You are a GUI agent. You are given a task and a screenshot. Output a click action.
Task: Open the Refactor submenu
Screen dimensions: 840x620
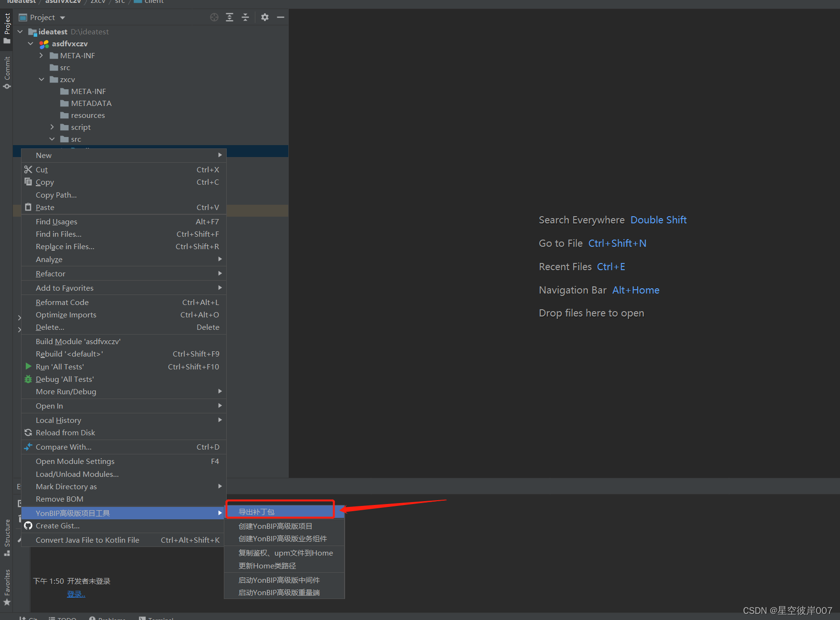(124, 273)
